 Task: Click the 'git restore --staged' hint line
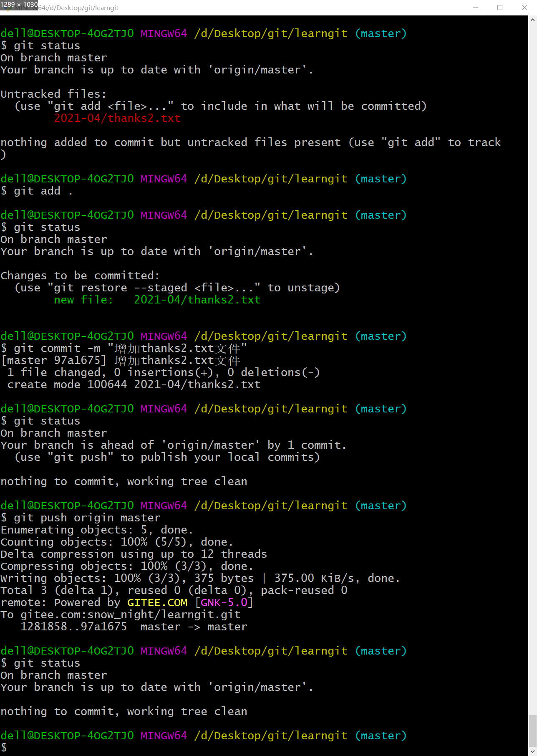click(x=177, y=288)
